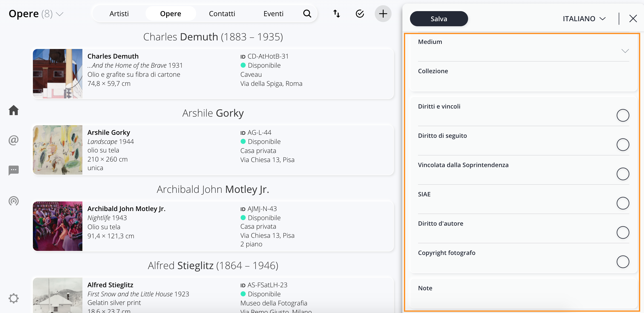Click the "91,4 × 121,3 cm" dimensions

[x=111, y=236]
